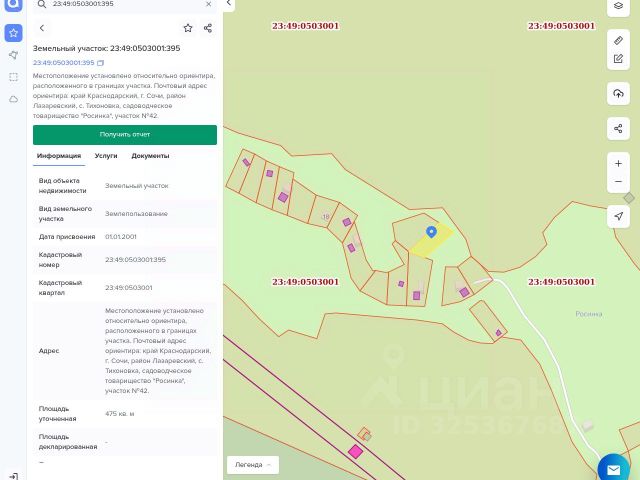Screen dimensions: 640x480
Task: Copy the cadastral number with copy icon
Action: [100, 63]
